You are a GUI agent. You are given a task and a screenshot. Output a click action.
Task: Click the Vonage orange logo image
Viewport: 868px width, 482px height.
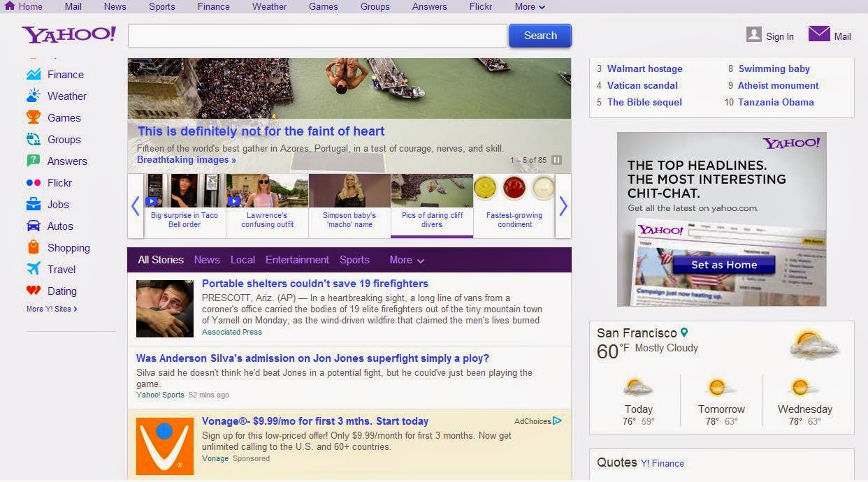[x=165, y=446]
